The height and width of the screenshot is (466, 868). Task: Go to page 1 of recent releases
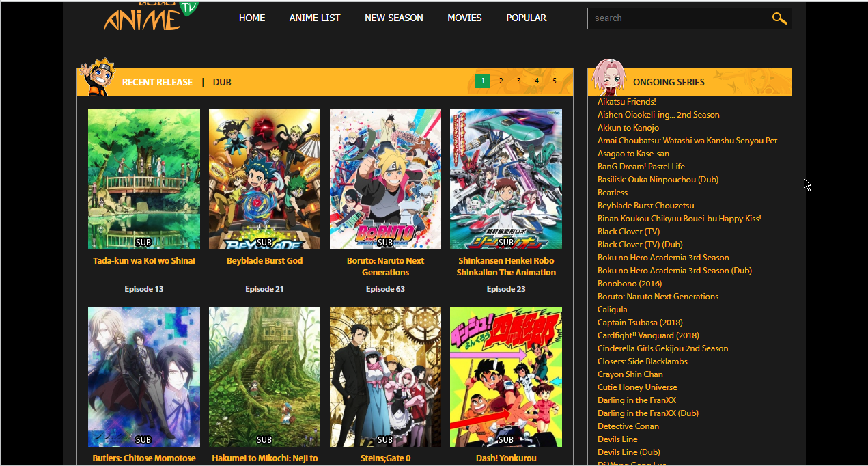483,81
